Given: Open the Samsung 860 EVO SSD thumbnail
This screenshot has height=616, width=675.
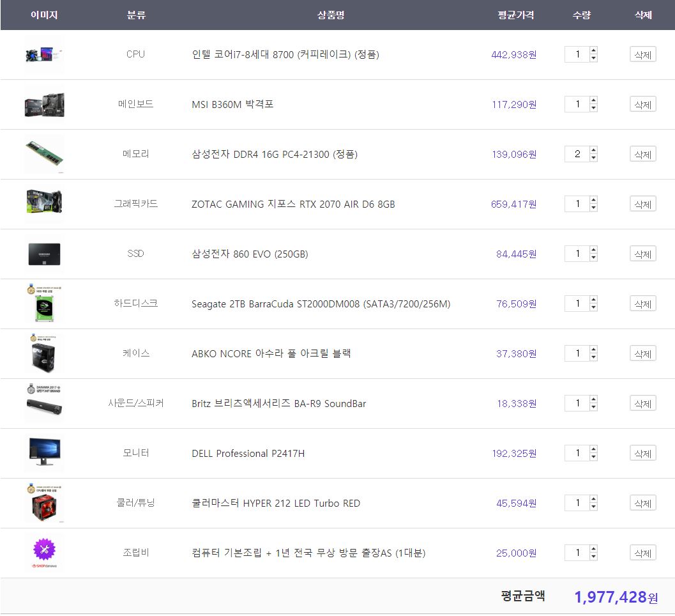Looking at the screenshot, I should click(x=44, y=254).
